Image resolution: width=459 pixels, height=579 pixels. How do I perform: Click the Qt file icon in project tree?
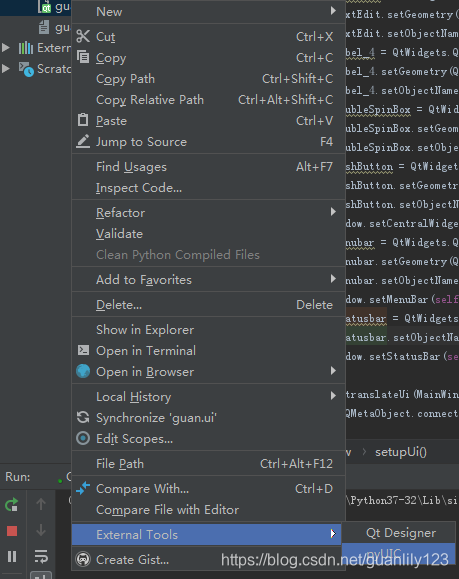tap(45, 7)
